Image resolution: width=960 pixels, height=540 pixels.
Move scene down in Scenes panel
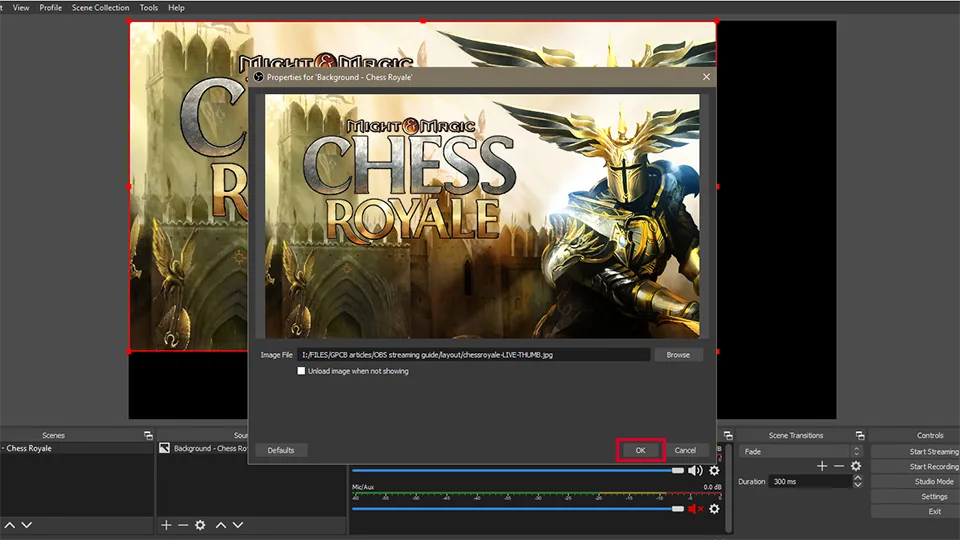26,525
